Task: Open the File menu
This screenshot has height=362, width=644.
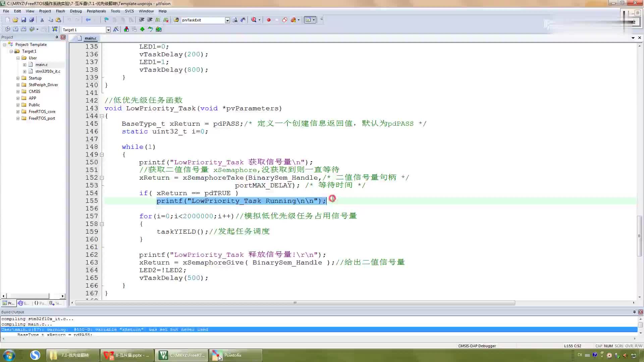Action: 6,11
